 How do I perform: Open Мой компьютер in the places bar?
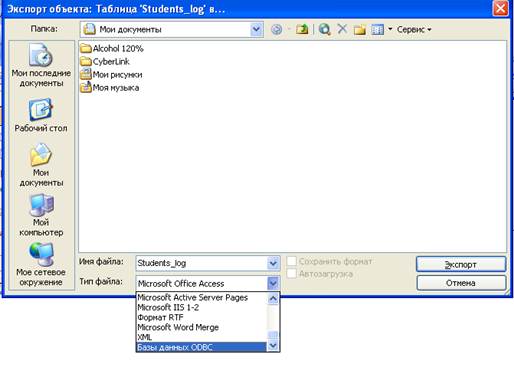pos(41,215)
